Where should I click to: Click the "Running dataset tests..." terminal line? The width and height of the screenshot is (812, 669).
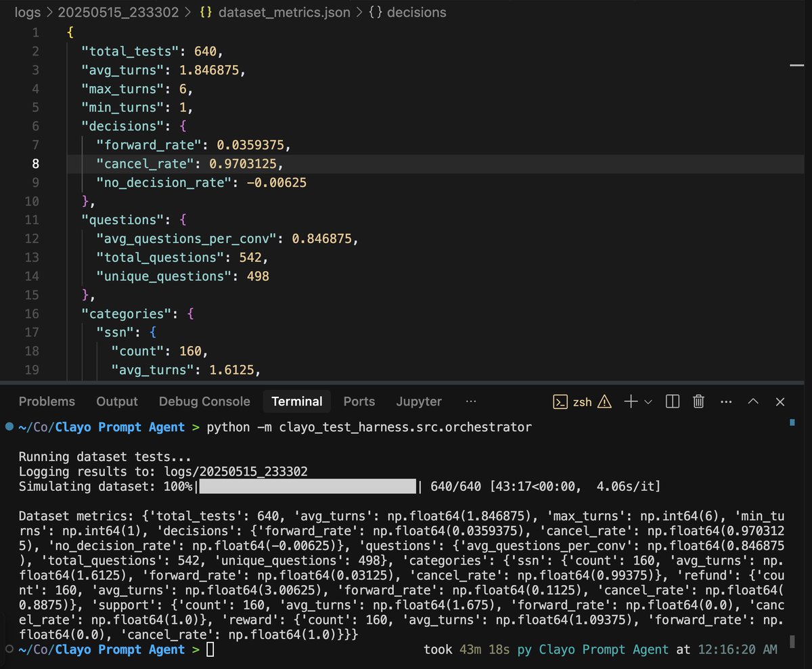coord(105,457)
